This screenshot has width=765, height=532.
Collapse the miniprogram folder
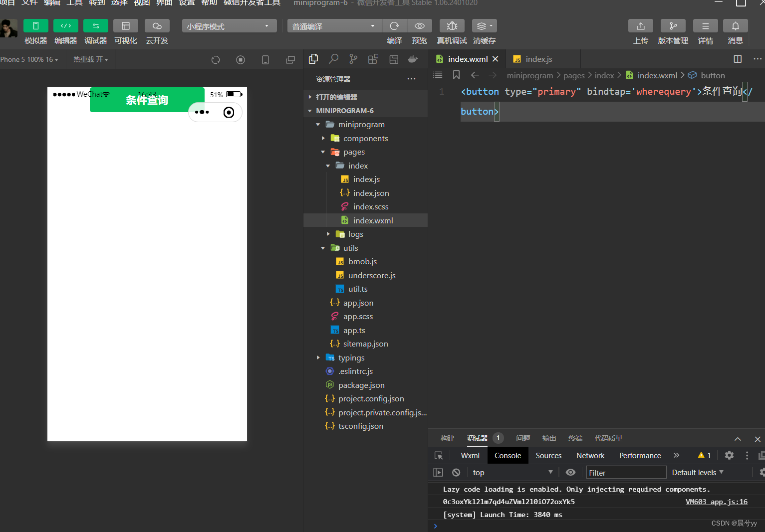(366, 124)
